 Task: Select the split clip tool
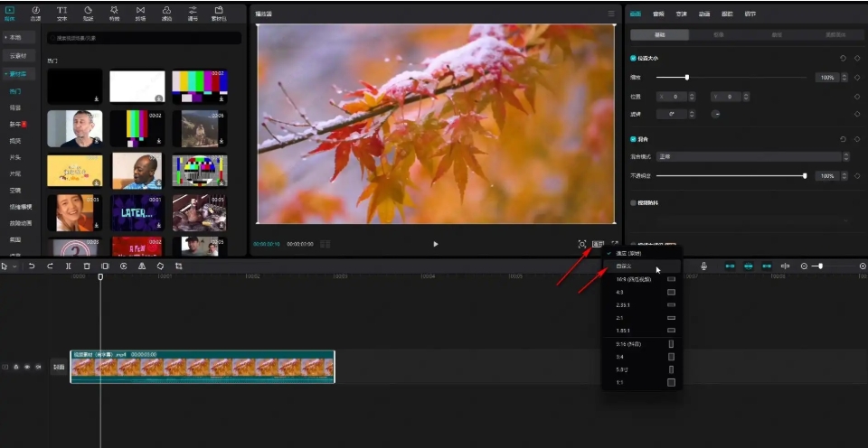coord(69,266)
